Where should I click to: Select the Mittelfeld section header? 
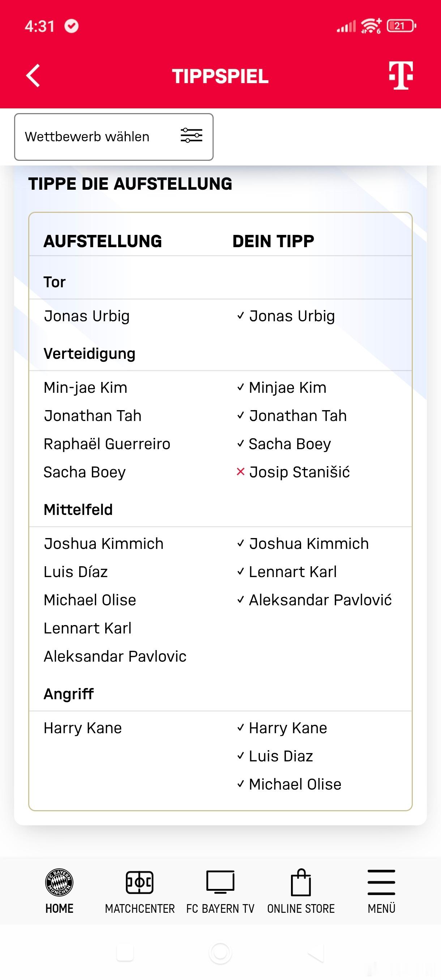pos(78,510)
